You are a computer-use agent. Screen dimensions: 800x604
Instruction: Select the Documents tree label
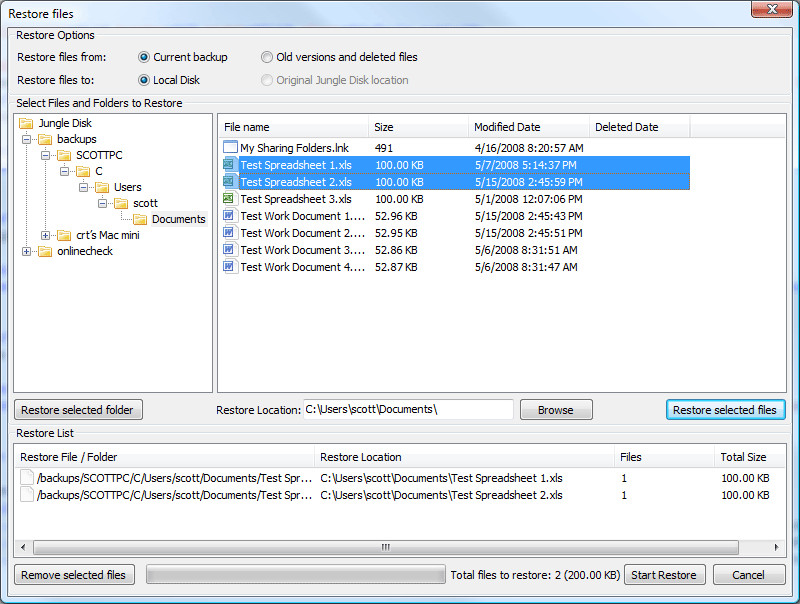point(179,219)
